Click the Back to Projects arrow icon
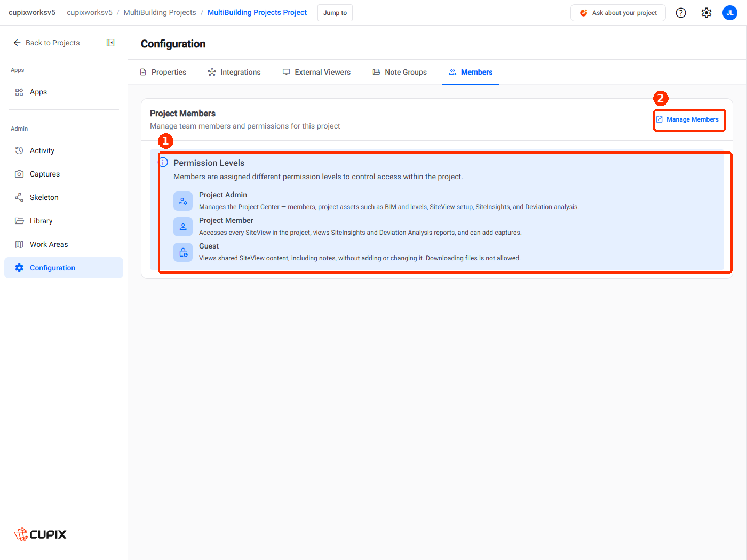Viewport: 747px width, 560px height. pyautogui.click(x=17, y=43)
